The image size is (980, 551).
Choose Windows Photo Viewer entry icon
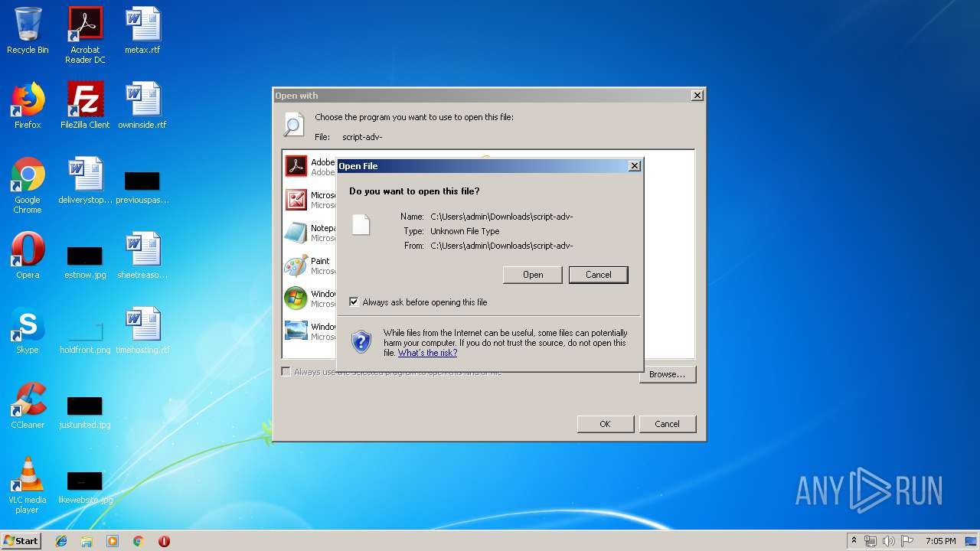[x=296, y=331]
